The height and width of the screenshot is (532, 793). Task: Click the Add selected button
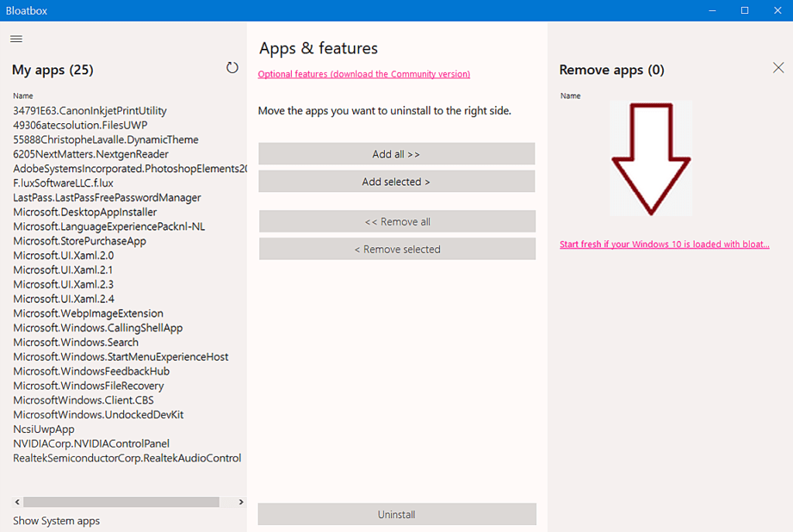396,181
